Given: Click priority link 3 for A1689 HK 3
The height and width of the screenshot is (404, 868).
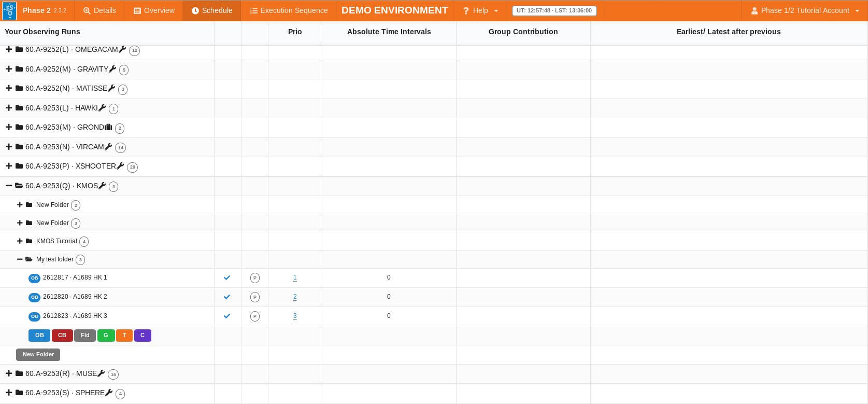Looking at the screenshot, I should [295, 316].
